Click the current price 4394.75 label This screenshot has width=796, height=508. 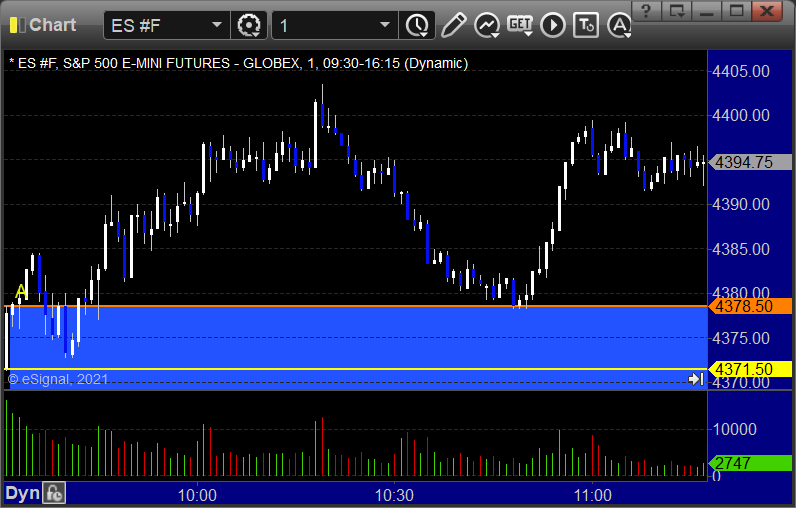(x=750, y=162)
